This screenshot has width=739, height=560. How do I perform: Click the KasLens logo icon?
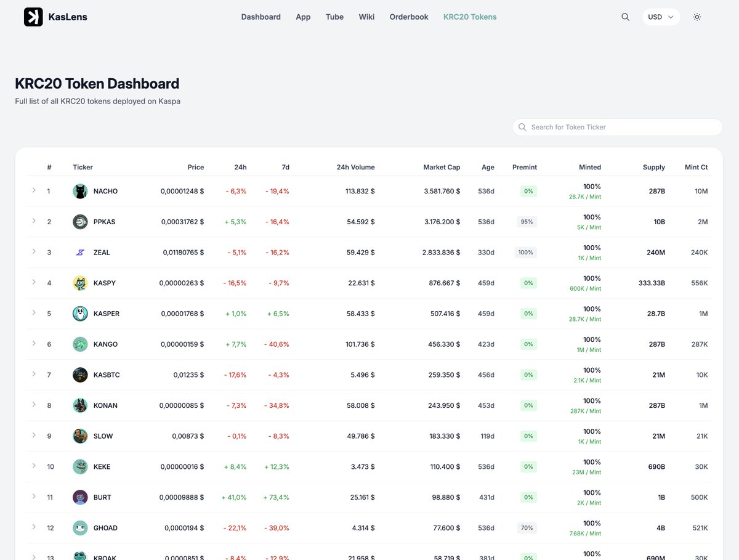point(33,17)
